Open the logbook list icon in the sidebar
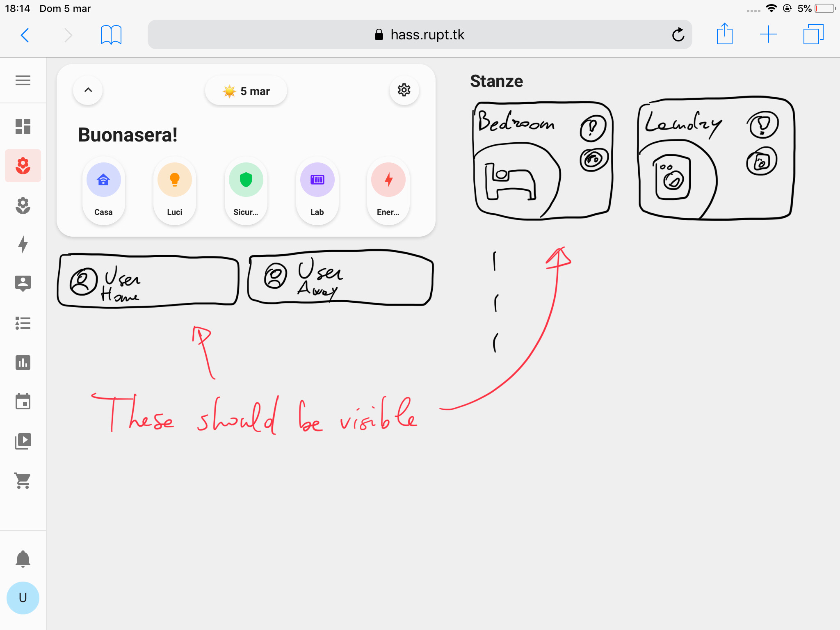This screenshot has width=840, height=630. click(x=23, y=324)
